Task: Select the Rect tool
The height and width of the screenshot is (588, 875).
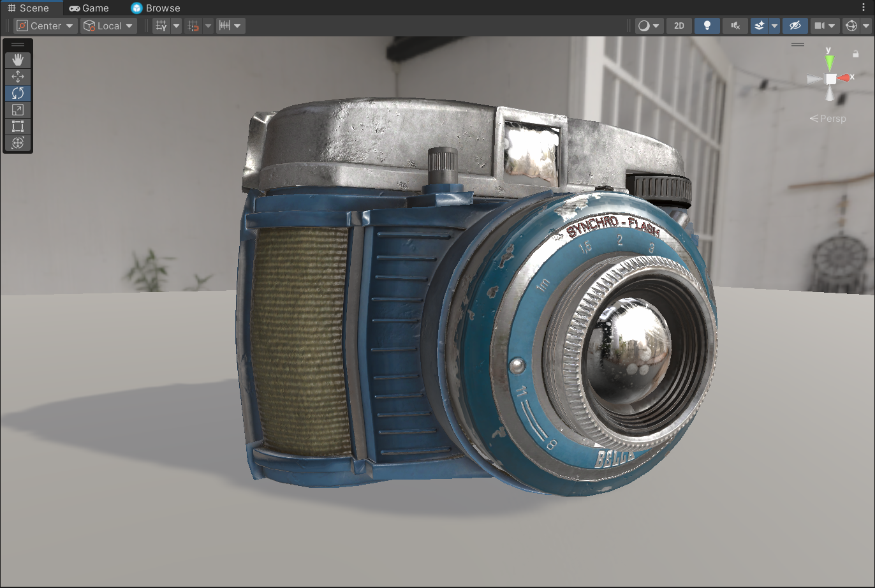Action: coord(18,126)
